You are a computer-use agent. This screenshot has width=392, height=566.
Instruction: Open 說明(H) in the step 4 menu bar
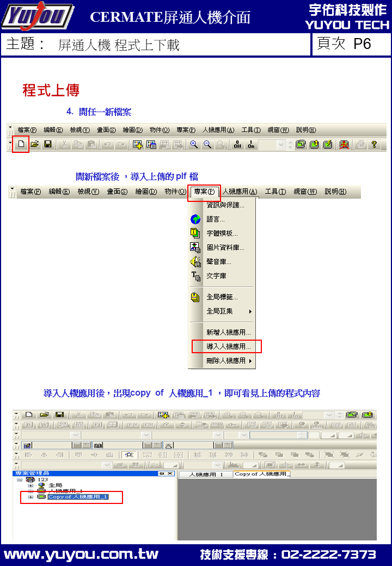[306, 130]
